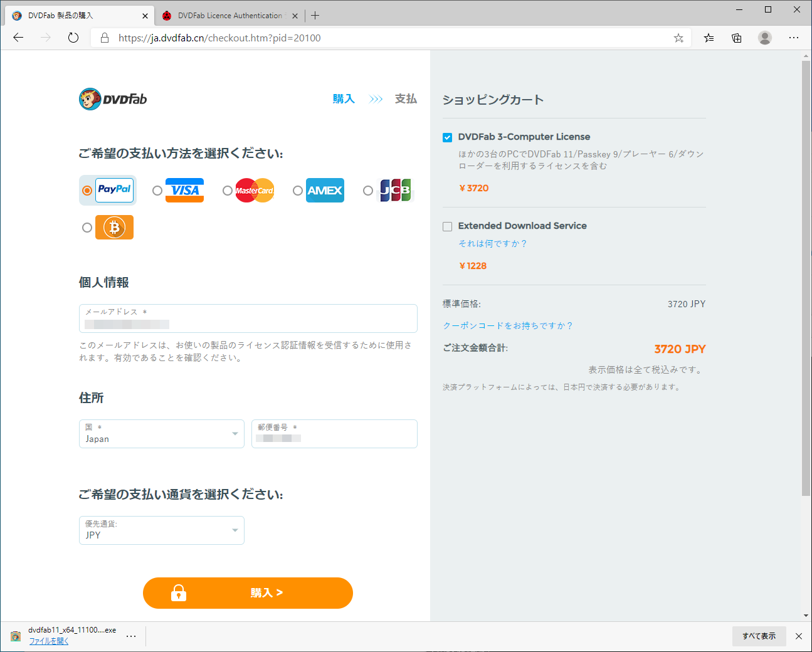
Task: Select JCB radio button
Action: pos(368,191)
